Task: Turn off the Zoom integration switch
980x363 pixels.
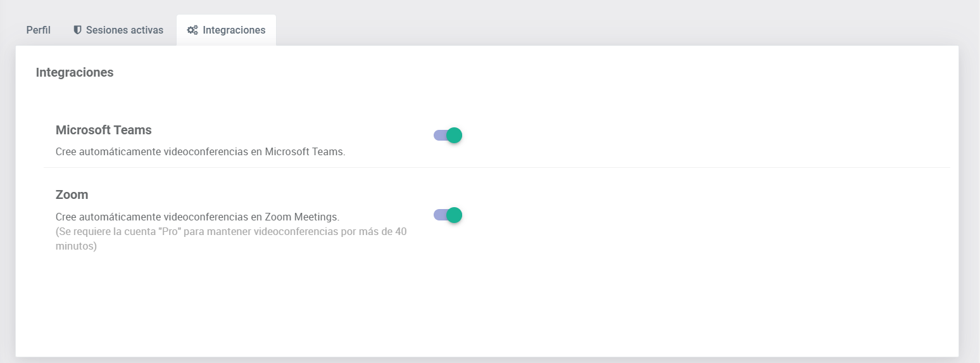Action: (x=448, y=215)
